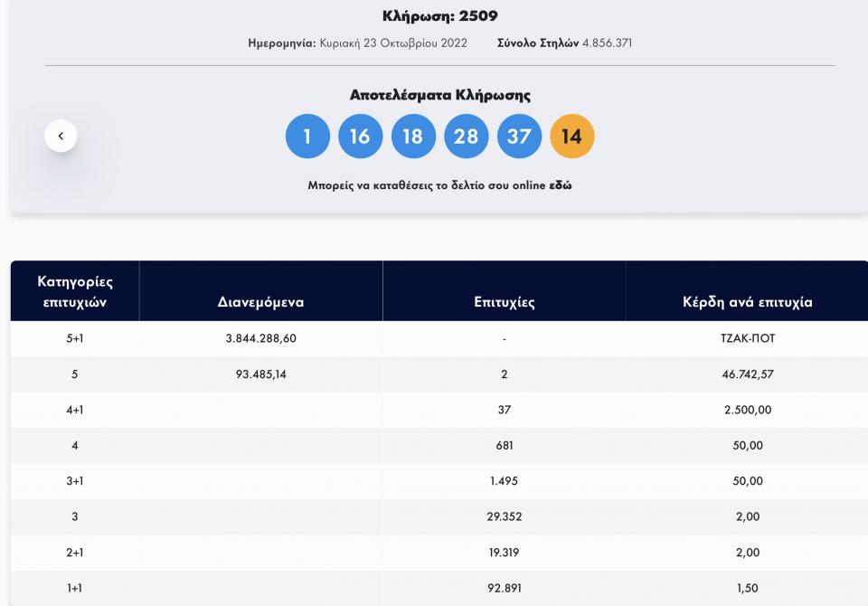Click the blue ball number 18

pos(413,137)
